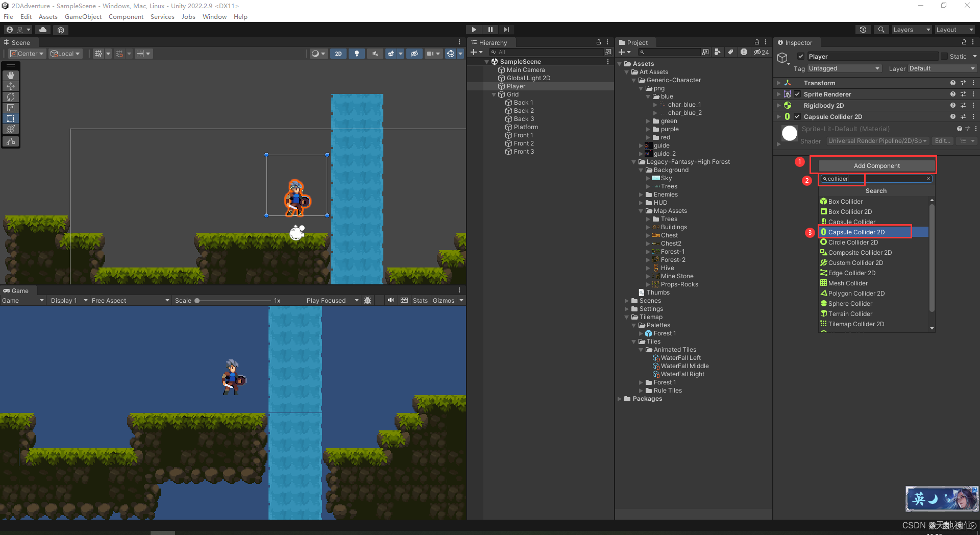Toggle 2D view mode in Scene
980x535 pixels.
point(338,54)
